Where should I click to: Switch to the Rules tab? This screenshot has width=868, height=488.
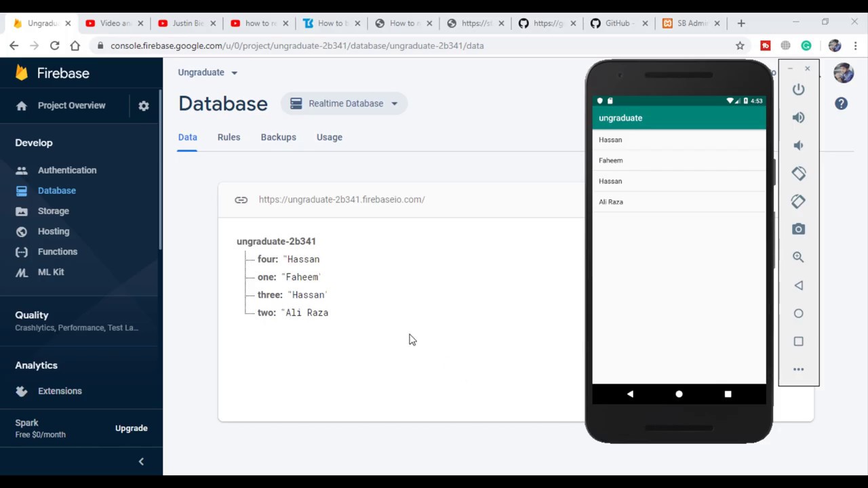pos(229,137)
